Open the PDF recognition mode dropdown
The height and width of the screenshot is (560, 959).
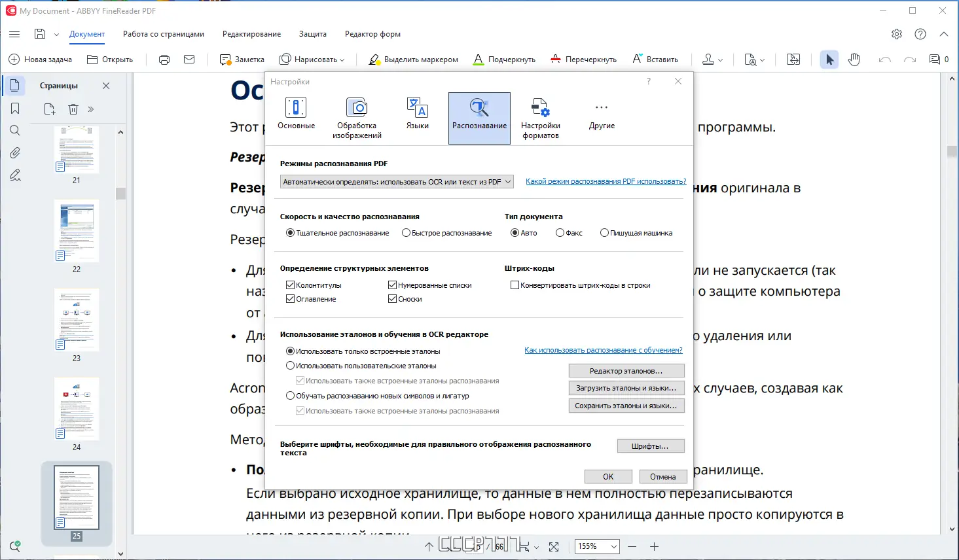coord(396,181)
